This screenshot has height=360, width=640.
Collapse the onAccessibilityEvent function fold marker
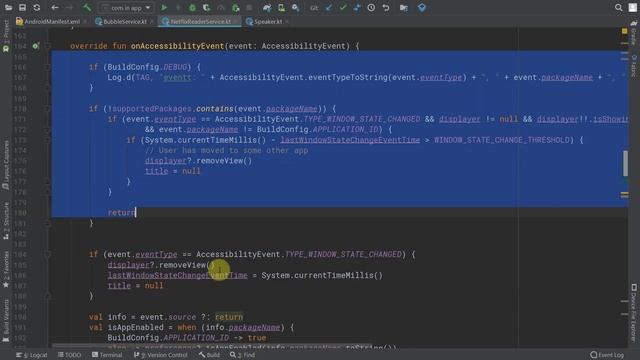point(48,46)
